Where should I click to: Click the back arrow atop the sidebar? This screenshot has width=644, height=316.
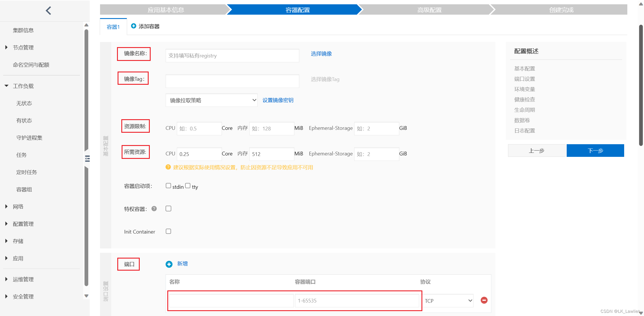click(49, 11)
